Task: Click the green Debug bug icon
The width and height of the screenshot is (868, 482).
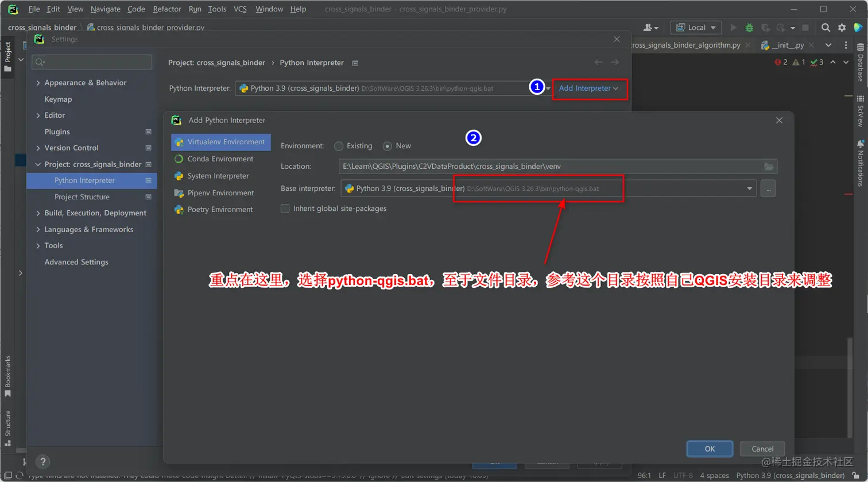Action: point(749,28)
